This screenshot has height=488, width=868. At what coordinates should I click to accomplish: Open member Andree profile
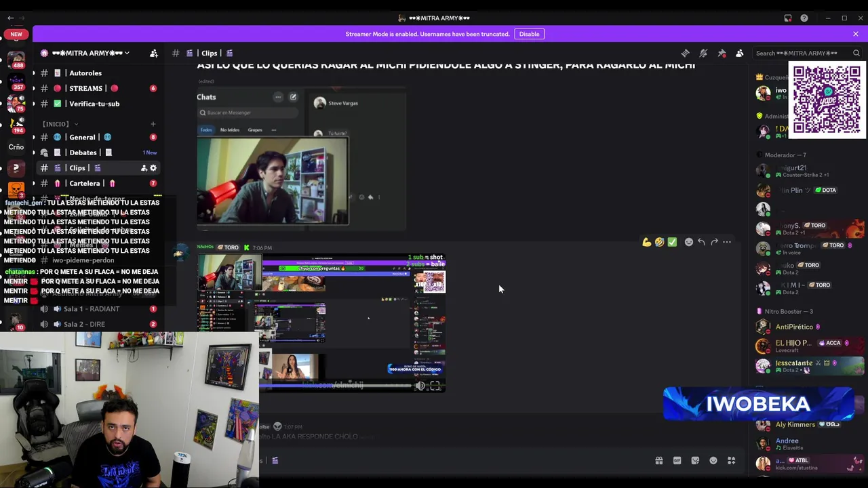(x=808, y=444)
